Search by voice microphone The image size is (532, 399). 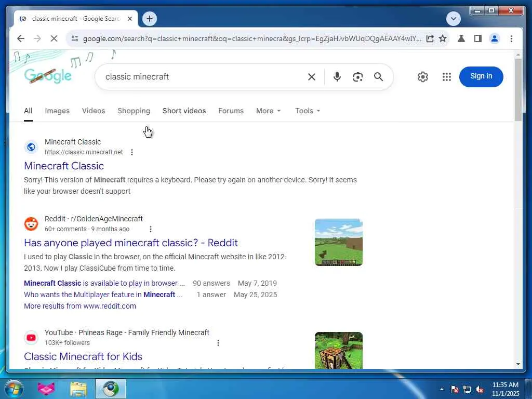point(337,77)
